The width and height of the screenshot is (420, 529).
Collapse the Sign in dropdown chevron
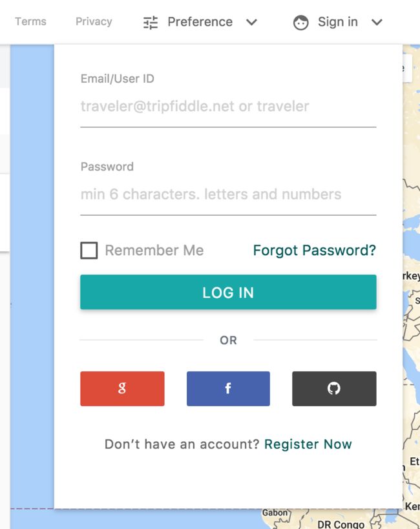(x=377, y=23)
